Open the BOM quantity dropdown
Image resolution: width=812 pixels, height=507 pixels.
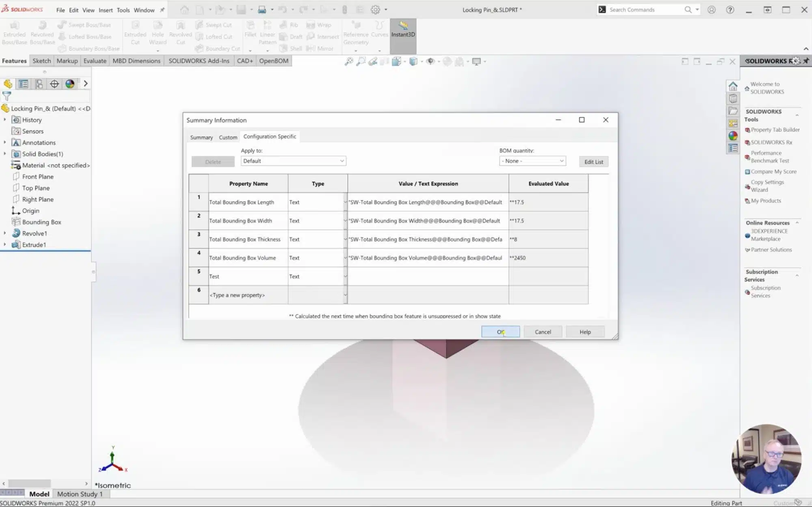[x=532, y=161]
